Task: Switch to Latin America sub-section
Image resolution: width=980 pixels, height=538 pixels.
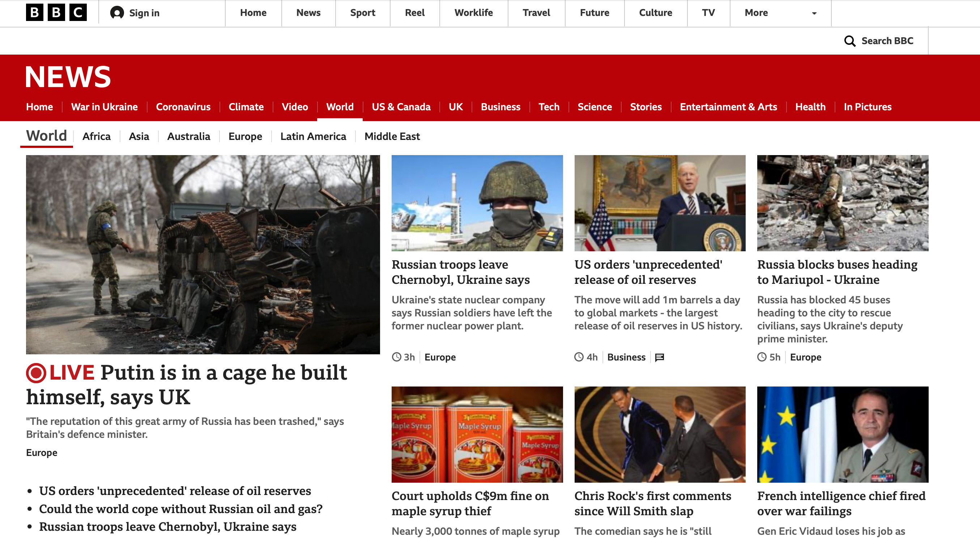Action: 313,136
